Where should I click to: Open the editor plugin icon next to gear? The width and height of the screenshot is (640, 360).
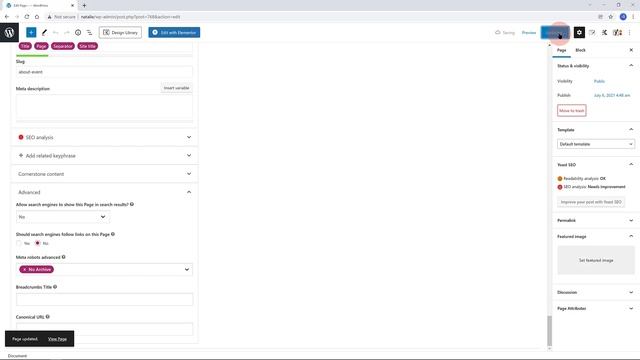pyautogui.click(x=592, y=32)
